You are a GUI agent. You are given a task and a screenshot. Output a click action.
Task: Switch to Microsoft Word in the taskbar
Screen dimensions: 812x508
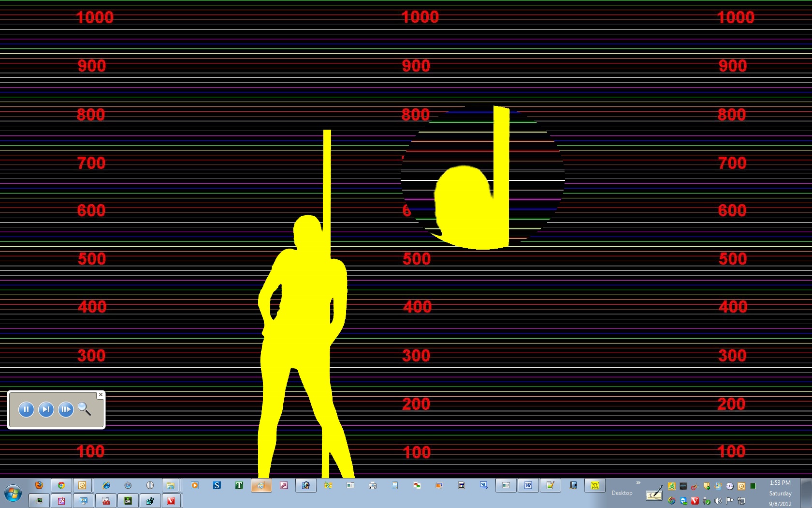[528, 485]
